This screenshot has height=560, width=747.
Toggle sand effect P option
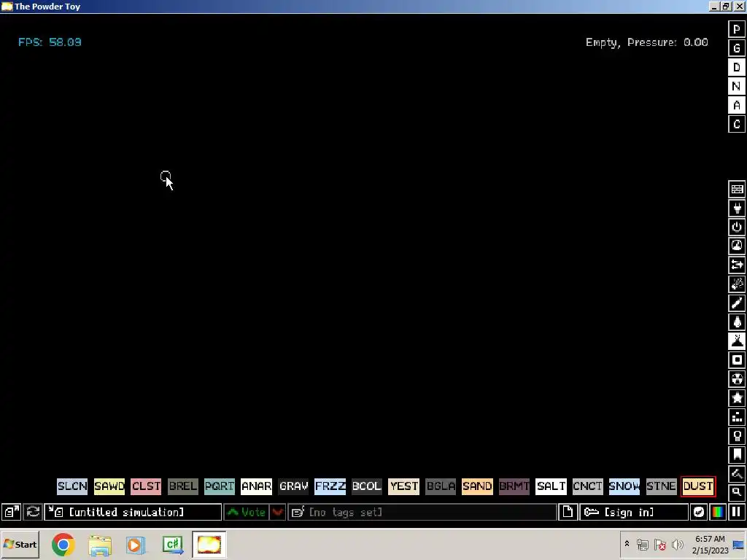737,29
